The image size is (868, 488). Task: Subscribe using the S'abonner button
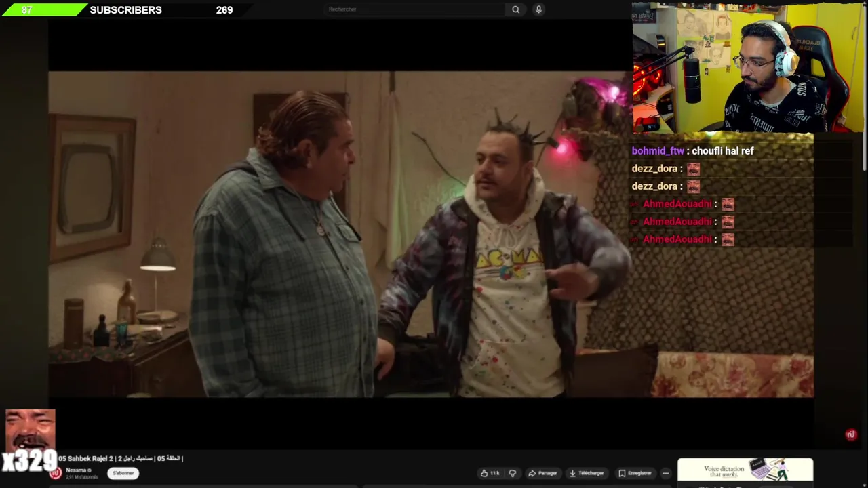123,473
